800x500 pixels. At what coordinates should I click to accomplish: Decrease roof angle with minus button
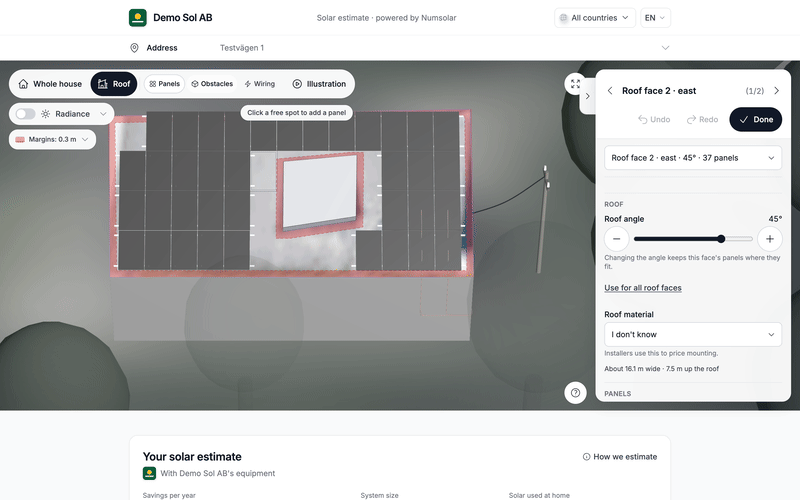tap(616, 239)
